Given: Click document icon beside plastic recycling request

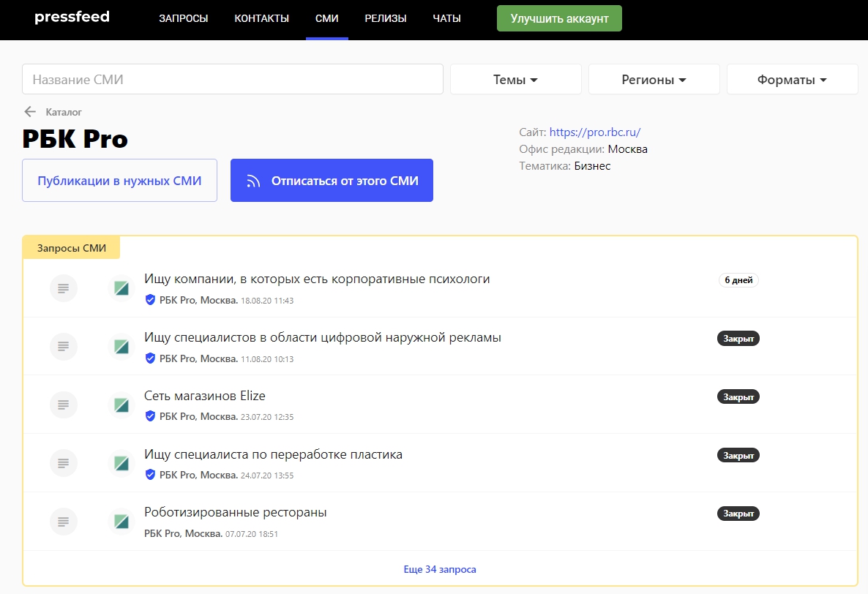Looking at the screenshot, I should tap(63, 463).
